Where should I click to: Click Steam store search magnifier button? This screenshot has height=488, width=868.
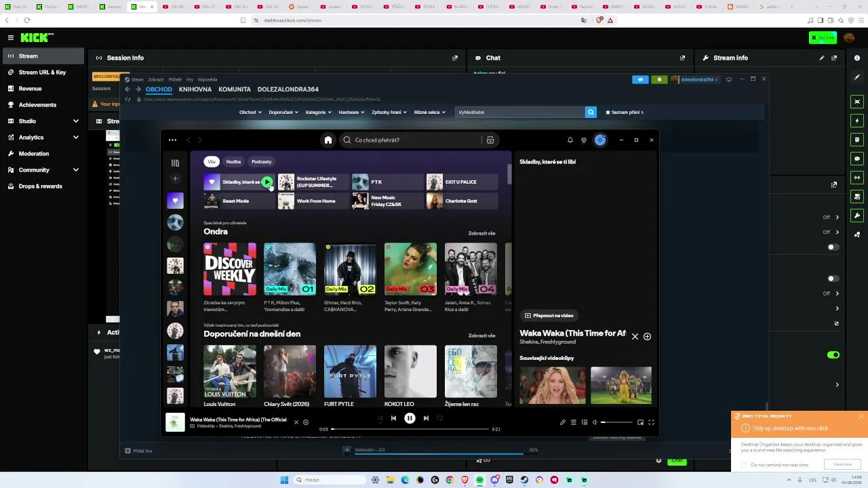(591, 113)
